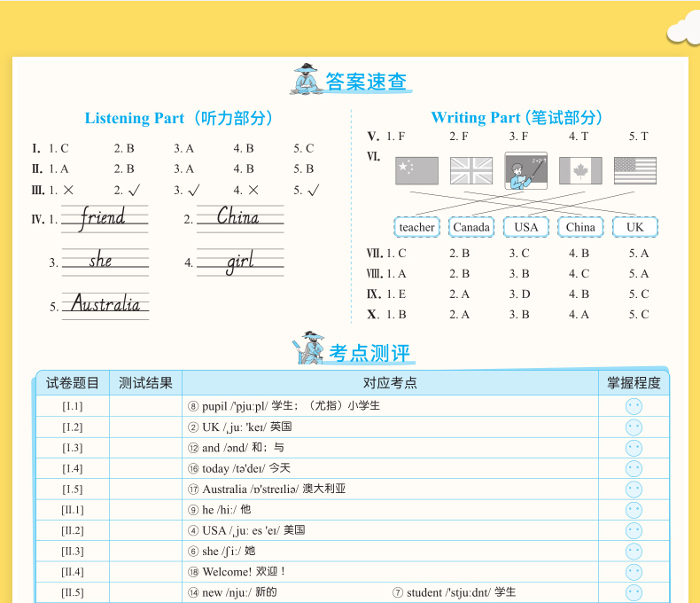Click the 'pupil /'pju:pl/ 学生' entry
Viewport: 700px width, 603px height.
284,406
